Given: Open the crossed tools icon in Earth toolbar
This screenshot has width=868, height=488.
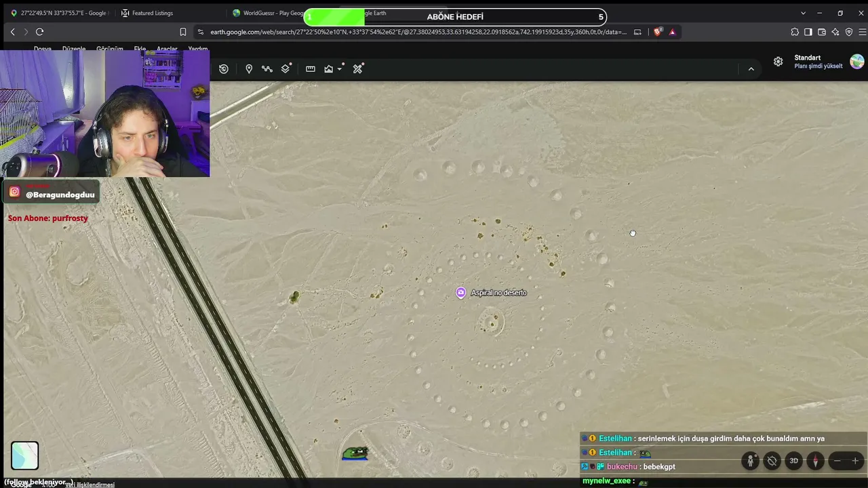Looking at the screenshot, I should pos(358,68).
